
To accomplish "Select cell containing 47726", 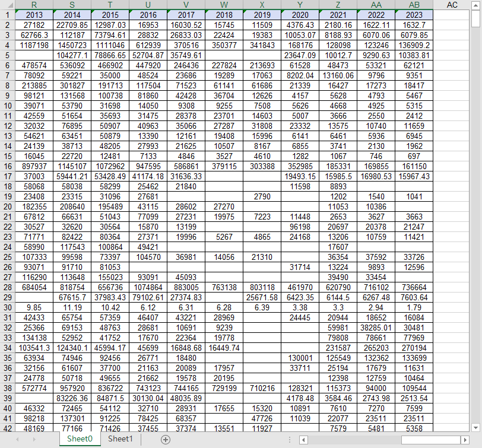I will 262,418.
